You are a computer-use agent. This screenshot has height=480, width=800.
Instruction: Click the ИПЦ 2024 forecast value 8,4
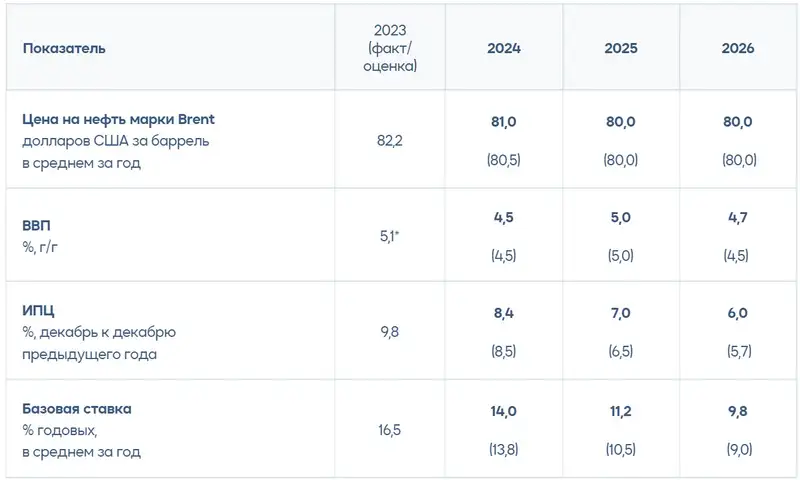tap(504, 313)
